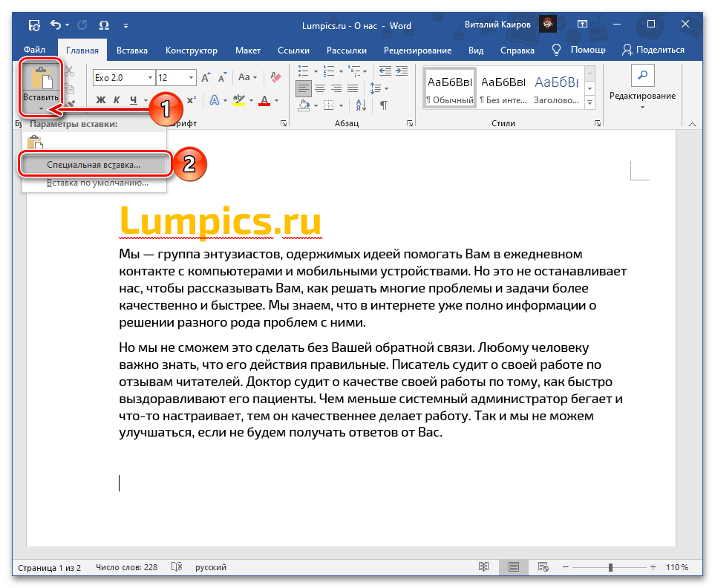Apply center alignment to the paragraph
The height and width of the screenshot is (588, 715).
tap(319, 87)
